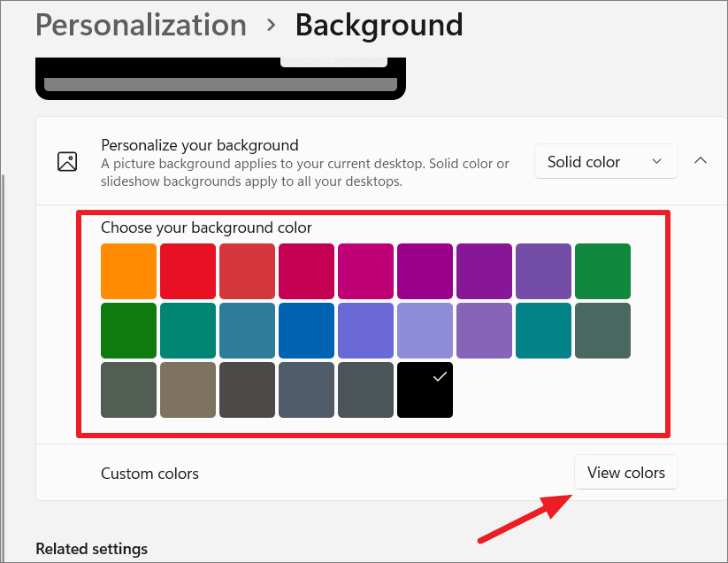Screen dimensions: 728x563
Task: Select the royal blue color swatch
Action: point(306,330)
